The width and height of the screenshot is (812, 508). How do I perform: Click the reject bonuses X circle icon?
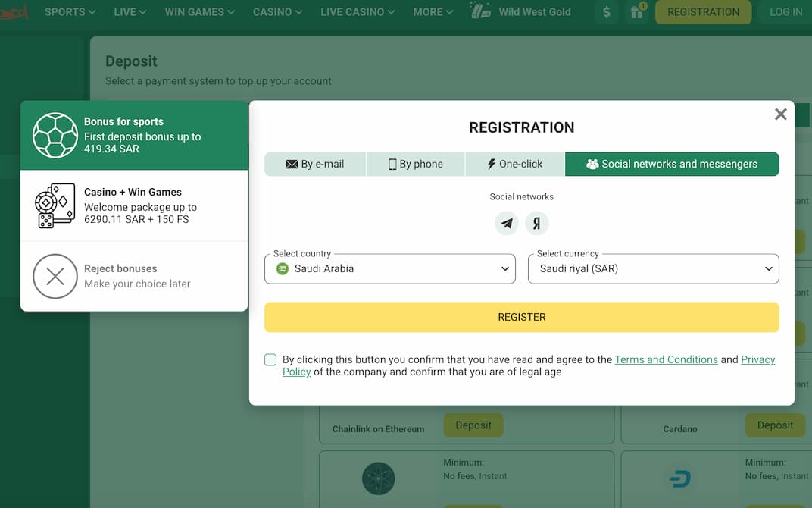(55, 276)
